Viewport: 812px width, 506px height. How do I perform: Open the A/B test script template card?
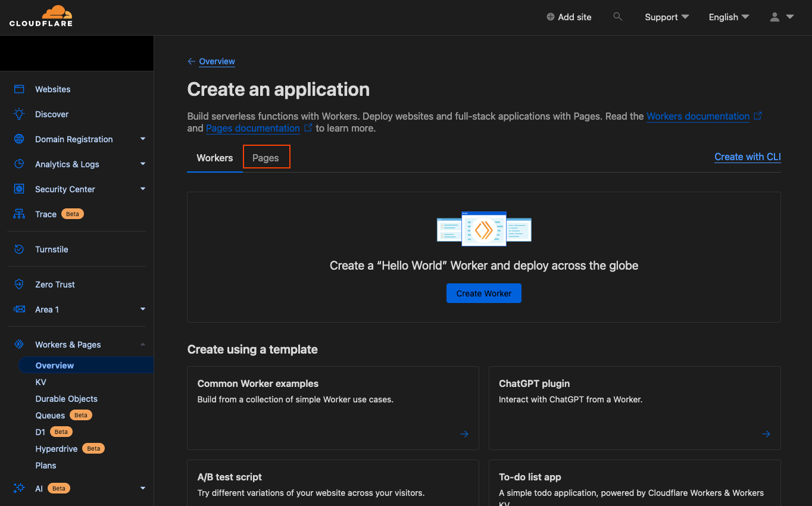(x=333, y=483)
